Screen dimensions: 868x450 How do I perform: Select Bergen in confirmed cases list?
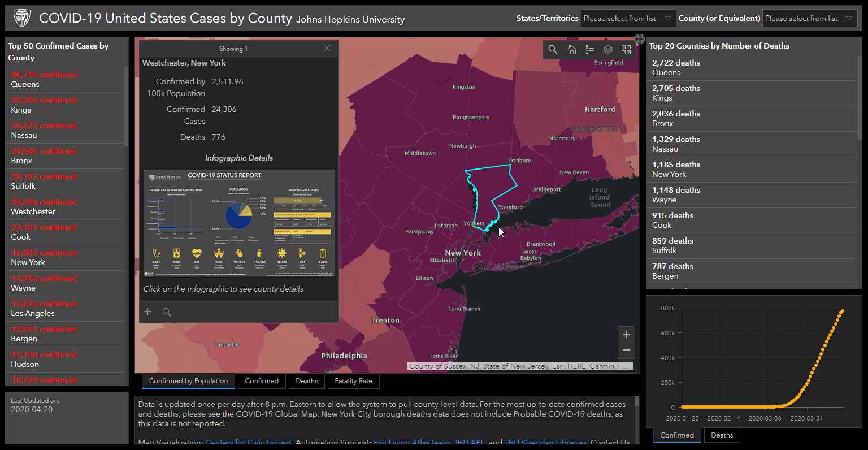[x=64, y=334]
